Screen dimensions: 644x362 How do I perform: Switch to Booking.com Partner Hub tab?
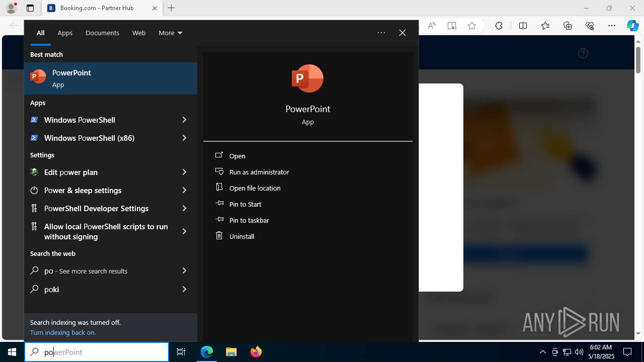coord(102,8)
